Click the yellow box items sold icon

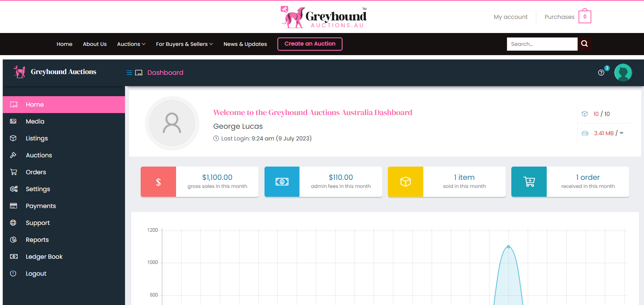coord(406,182)
